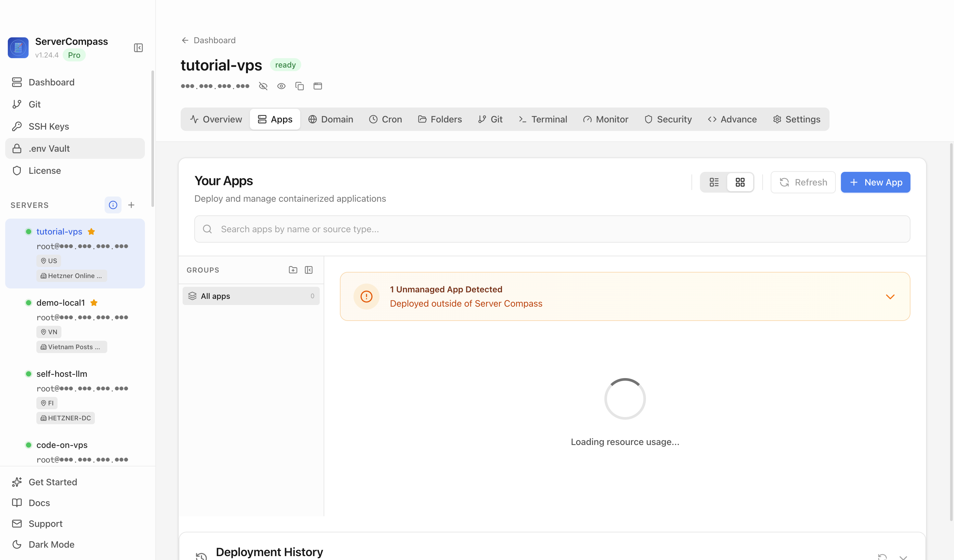Reveal IP address eye icon
This screenshot has height=560, width=954.
click(281, 86)
